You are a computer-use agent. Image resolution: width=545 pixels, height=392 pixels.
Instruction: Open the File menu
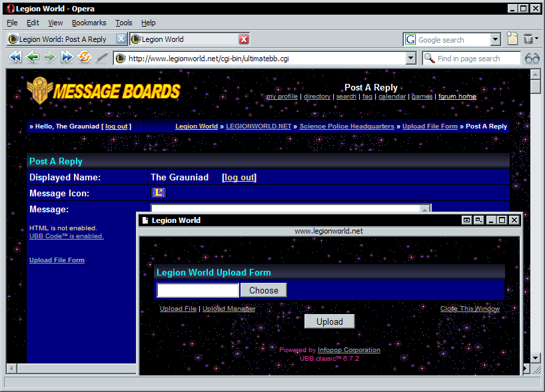pyautogui.click(x=12, y=23)
